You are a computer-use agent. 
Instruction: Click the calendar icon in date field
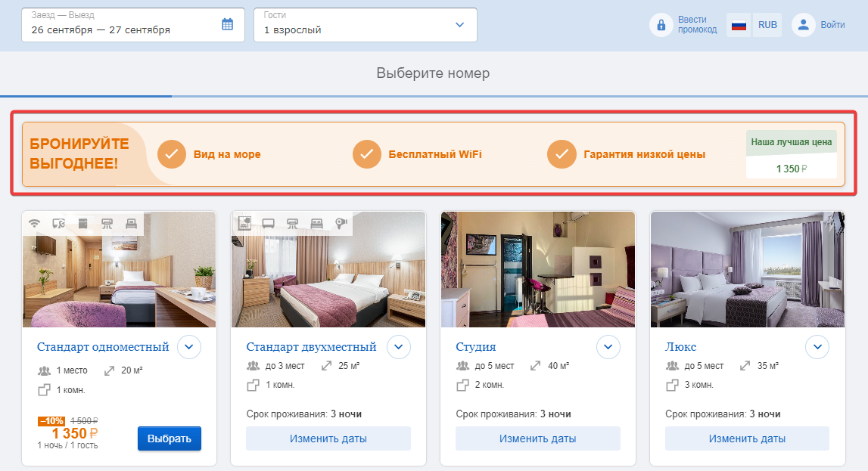click(228, 24)
